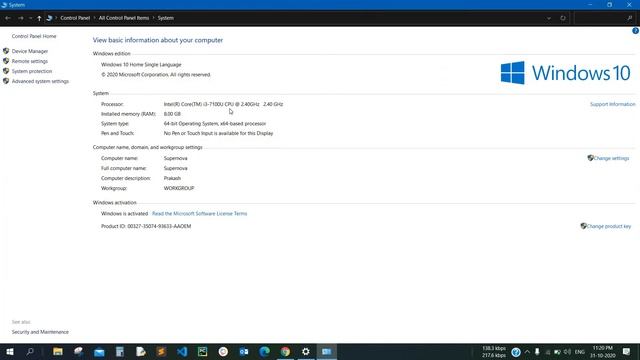Open Remote settings in the sidebar

click(29, 61)
